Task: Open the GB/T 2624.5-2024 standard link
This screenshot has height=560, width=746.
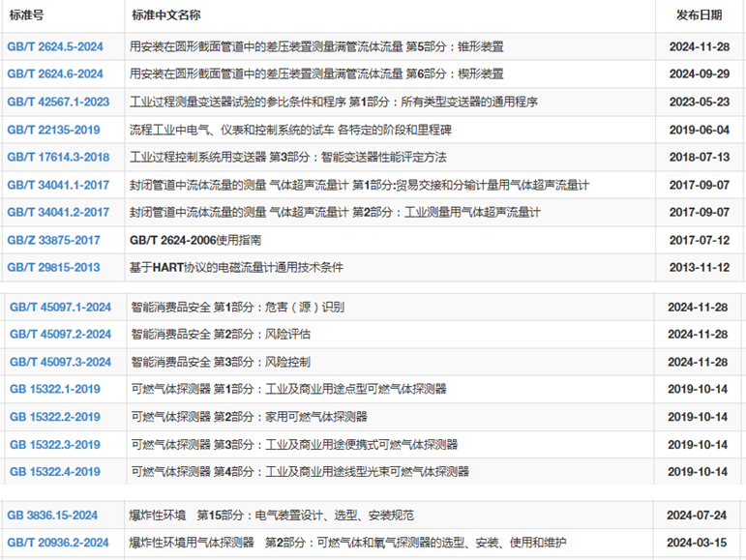Action: pyautogui.click(x=55, y=46)
